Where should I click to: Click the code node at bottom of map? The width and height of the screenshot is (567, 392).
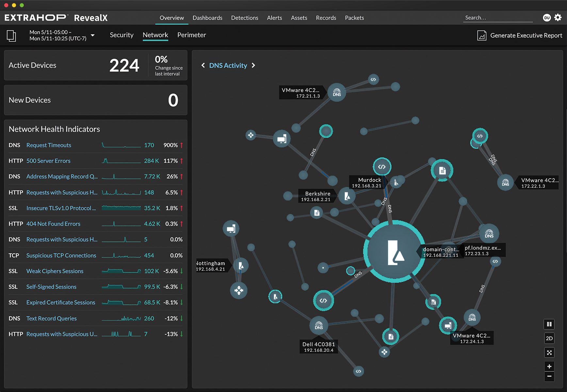coord(358,371)
